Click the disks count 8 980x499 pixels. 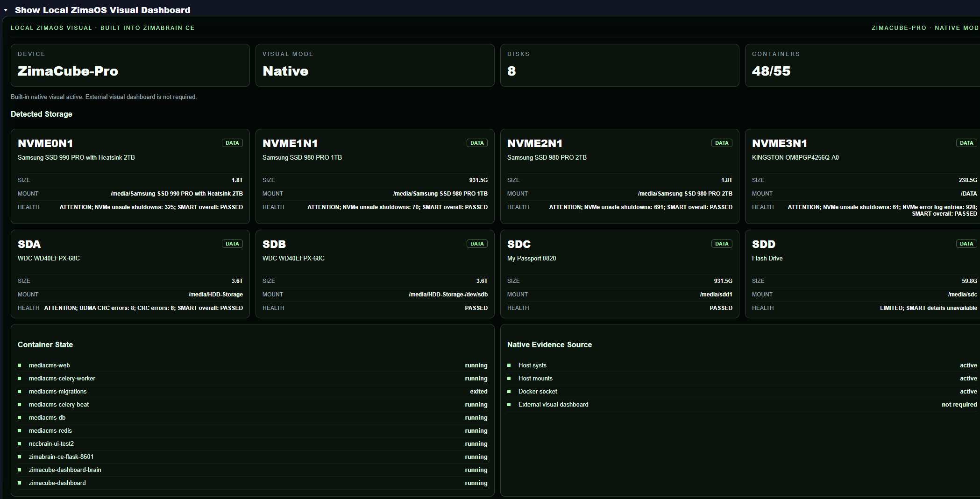[x=511, y=71]
